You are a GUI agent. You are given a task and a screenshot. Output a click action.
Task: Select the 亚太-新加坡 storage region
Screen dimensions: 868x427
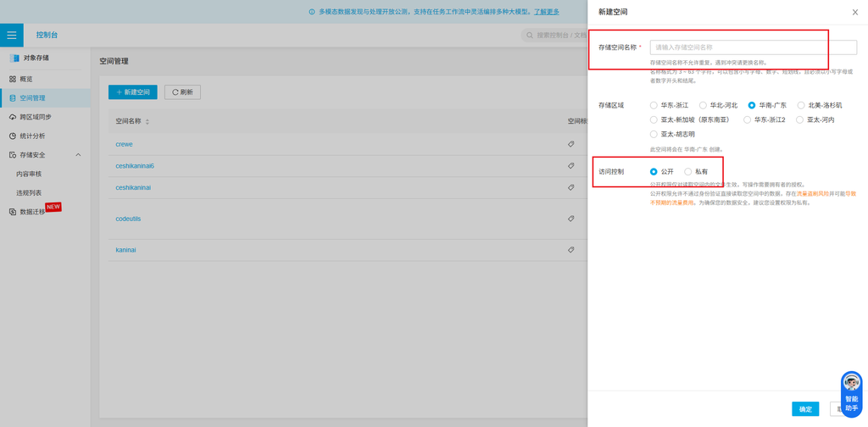(654, 119)
